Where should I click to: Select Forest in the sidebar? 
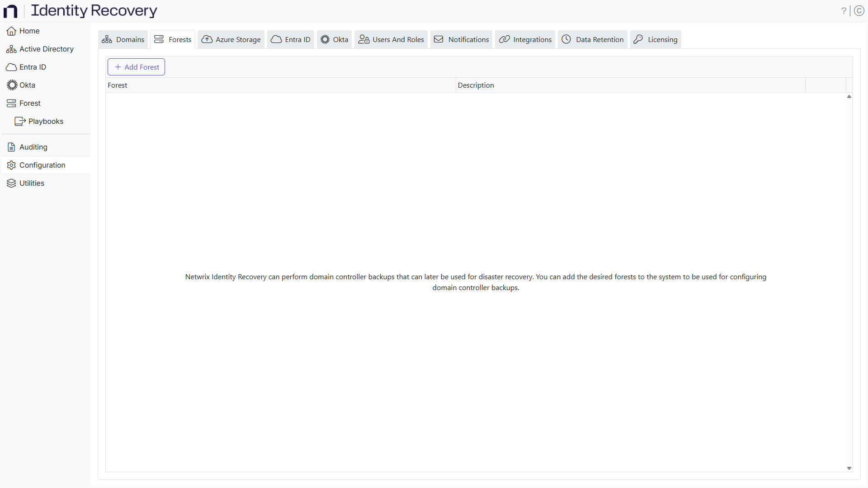click(30, 103)
